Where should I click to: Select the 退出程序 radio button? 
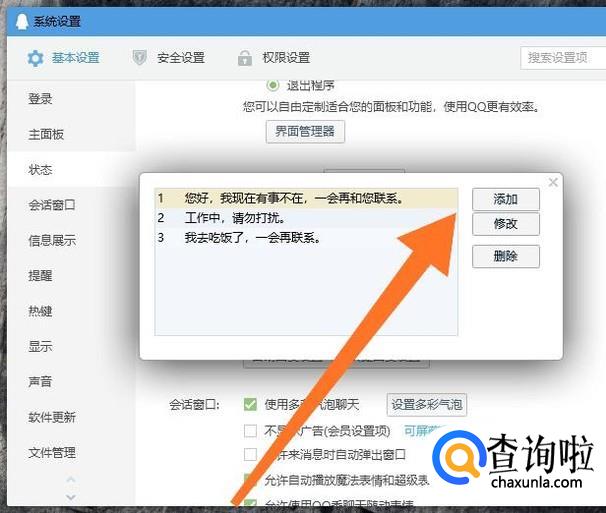[273, 85]
